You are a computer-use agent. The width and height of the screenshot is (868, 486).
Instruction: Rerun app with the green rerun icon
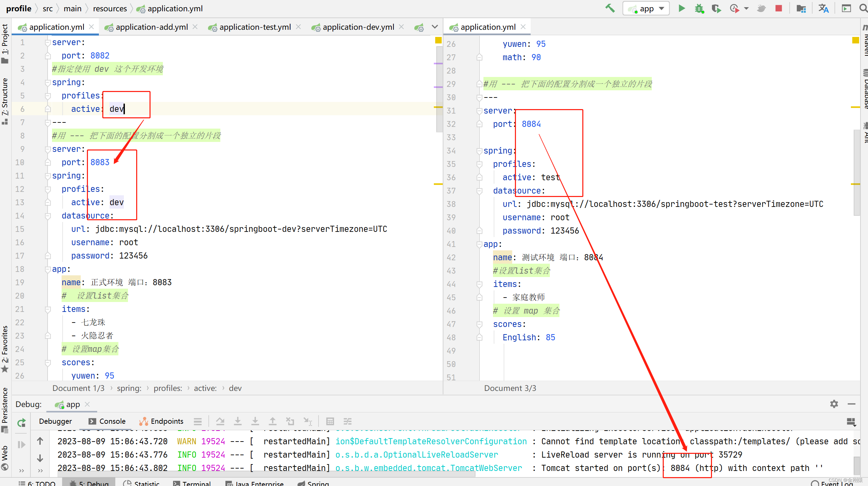point(22,423)
